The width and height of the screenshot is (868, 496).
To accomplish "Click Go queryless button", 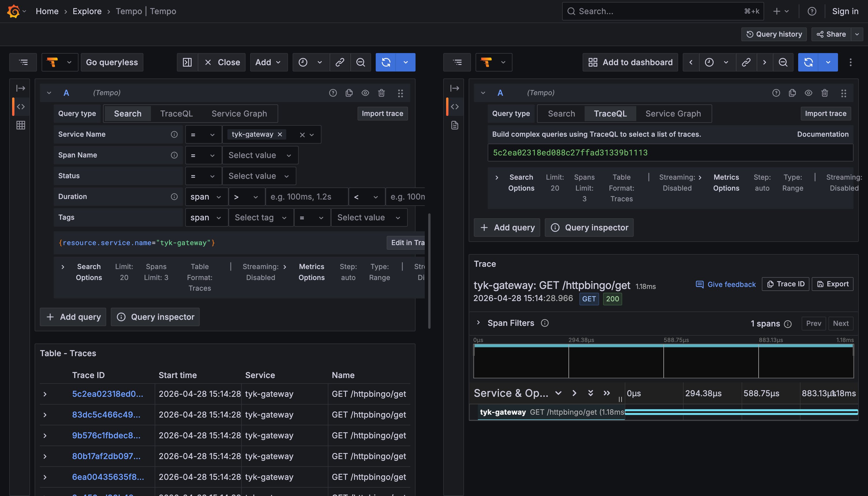I will click(112, 62).
